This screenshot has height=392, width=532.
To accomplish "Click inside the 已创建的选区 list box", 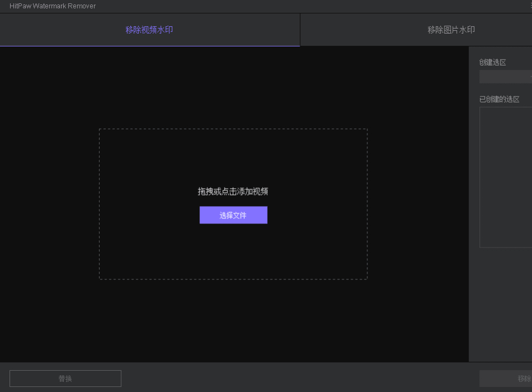I will (505, 176).
